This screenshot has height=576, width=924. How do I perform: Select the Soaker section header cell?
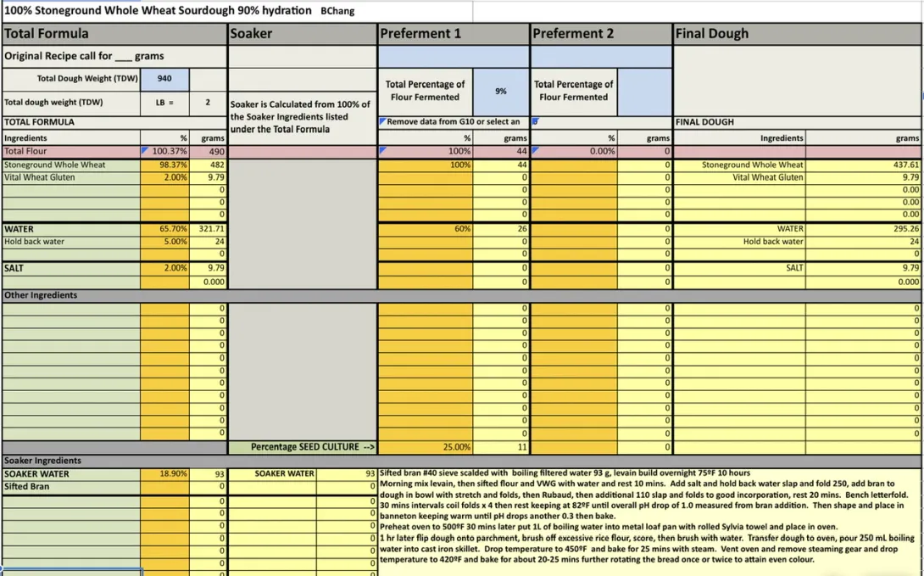[302, 34]
